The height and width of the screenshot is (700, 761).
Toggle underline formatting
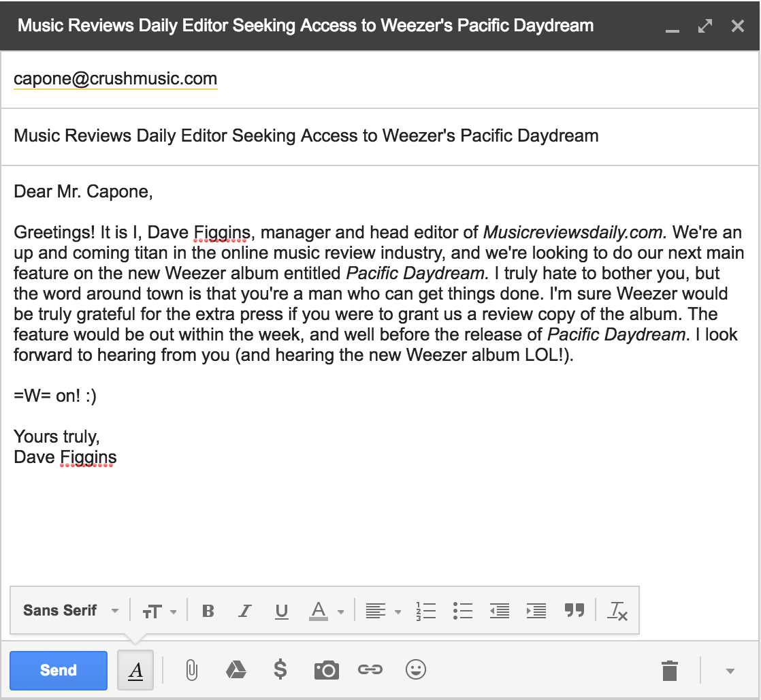pyautogui.click(x=282, y=611)
